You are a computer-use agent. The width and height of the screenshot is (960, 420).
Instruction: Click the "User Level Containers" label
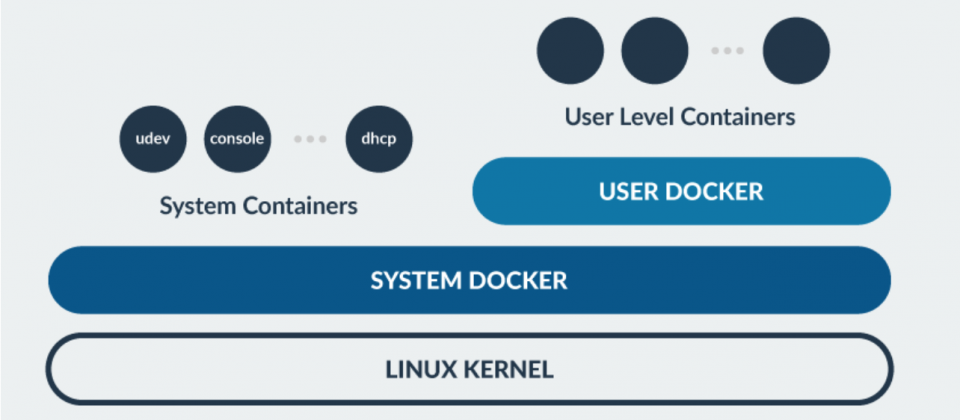680,116
